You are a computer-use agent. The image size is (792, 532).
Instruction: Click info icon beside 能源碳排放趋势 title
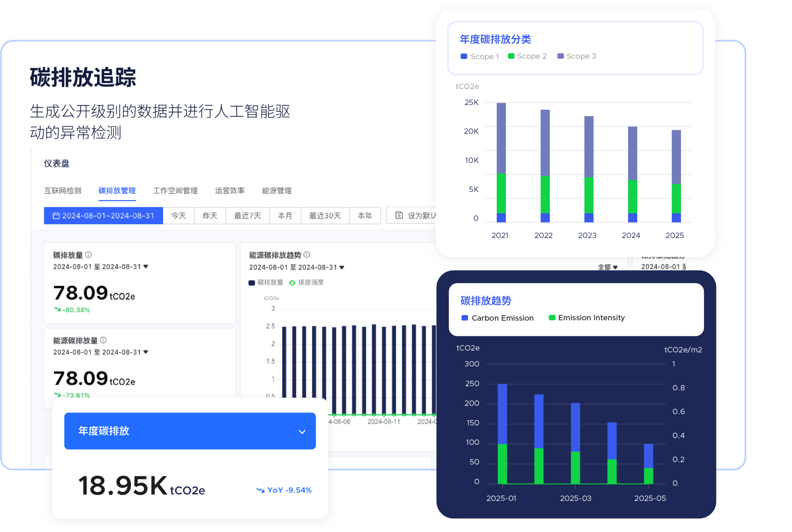pos(307,255)
